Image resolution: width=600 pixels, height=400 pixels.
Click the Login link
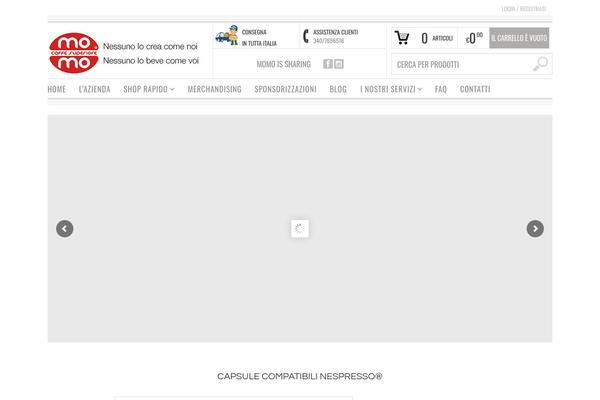point(508,8)
